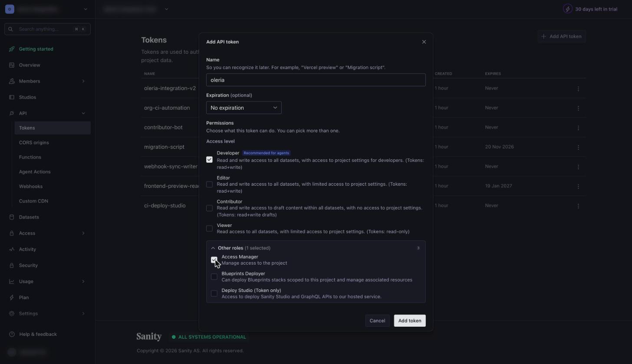This screenshot has width=632, height=364.
Task: Click the 19 Jan 2027 expiry date
Action: 498,186
